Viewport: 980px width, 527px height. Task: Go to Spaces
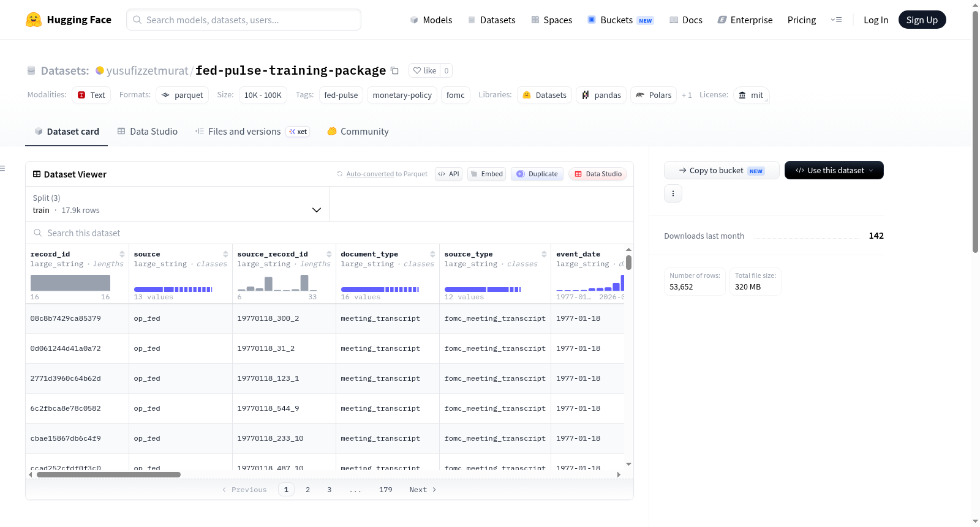coord(551,20)
